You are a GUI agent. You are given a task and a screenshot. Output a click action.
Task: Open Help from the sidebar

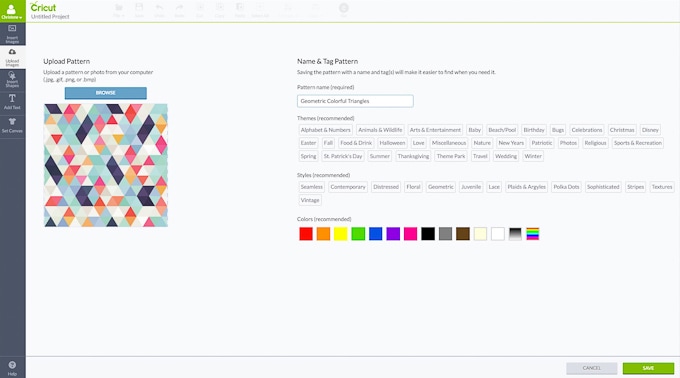(12, 368)
